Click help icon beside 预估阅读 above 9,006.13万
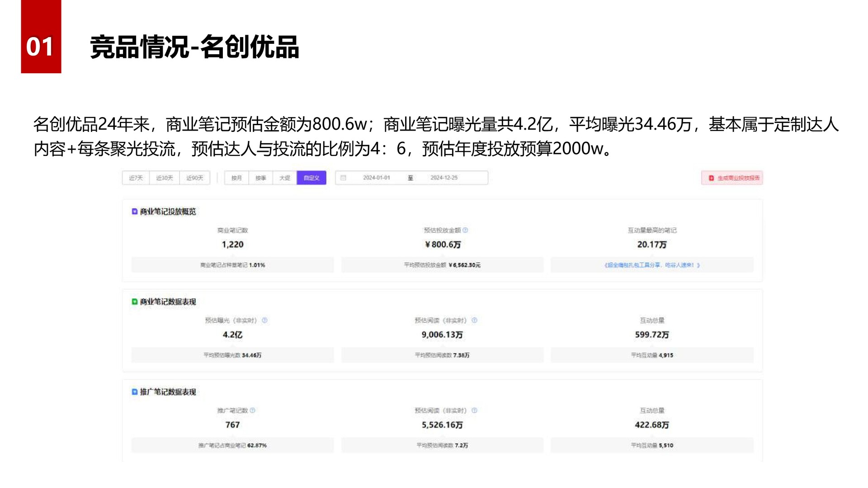Image resolution: width=868 pixels, height=488 pixels. click(474, 320)
